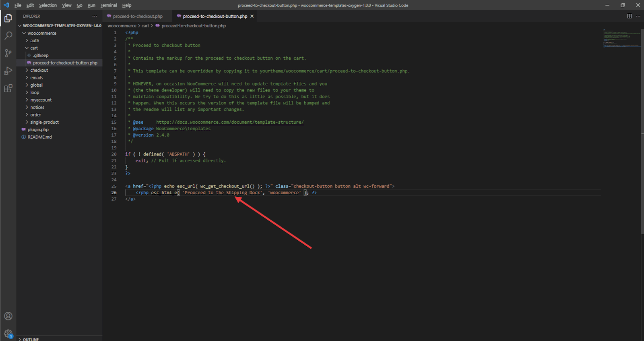The image size is (644, 341).
Task: Open Explorer views and more actions ellipsis
Action: pos(95,16)
